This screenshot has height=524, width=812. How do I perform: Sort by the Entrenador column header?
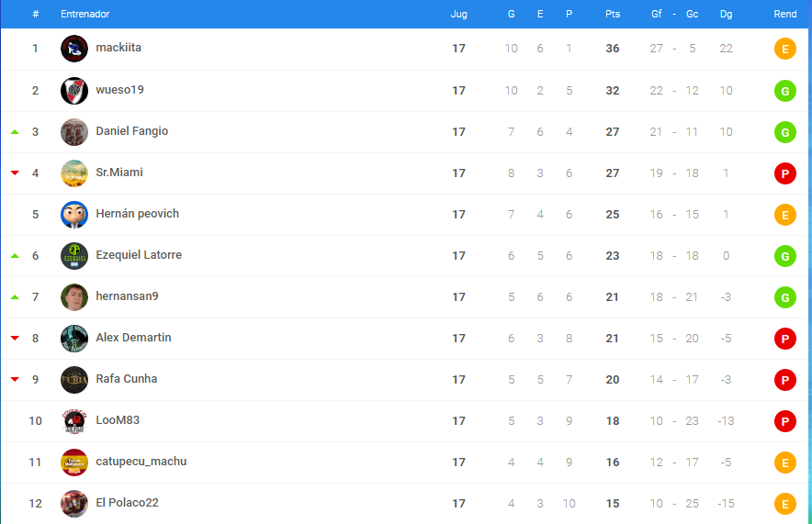pyautogui.click(x=85, y=14)
